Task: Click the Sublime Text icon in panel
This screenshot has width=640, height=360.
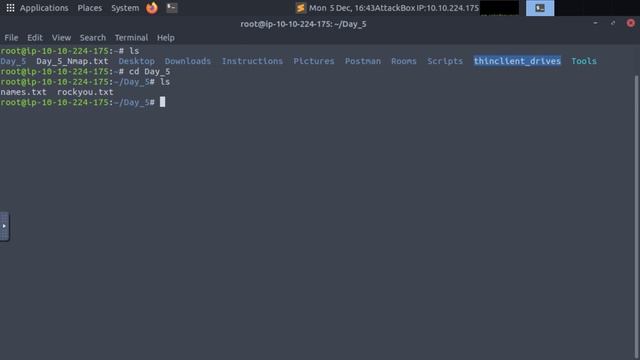Action: tap(301, 8)
